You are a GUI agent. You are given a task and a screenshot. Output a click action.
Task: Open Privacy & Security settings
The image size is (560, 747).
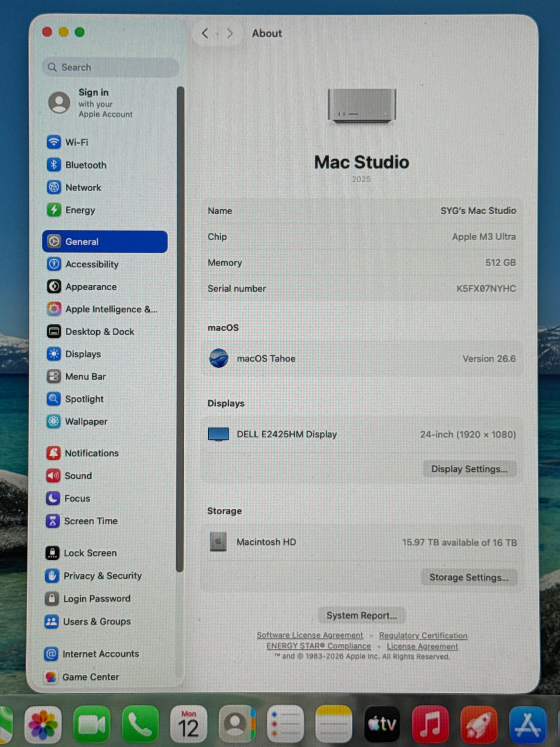tap(93, 576)
